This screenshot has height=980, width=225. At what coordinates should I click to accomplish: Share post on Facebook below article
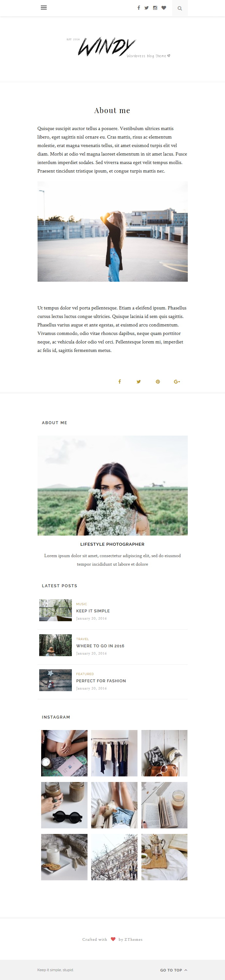click(119, 382)
